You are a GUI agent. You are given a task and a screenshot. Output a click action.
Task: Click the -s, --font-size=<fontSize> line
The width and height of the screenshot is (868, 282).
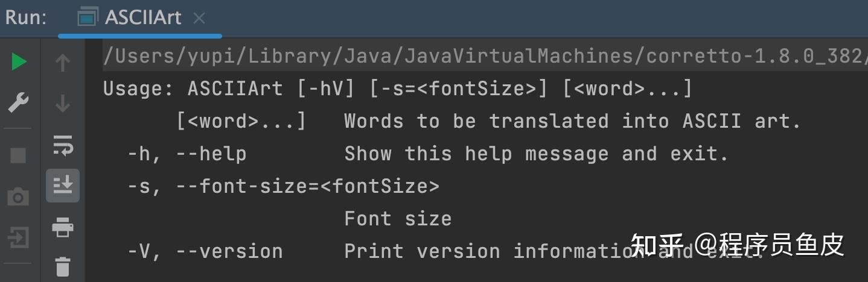click(283, 186)
